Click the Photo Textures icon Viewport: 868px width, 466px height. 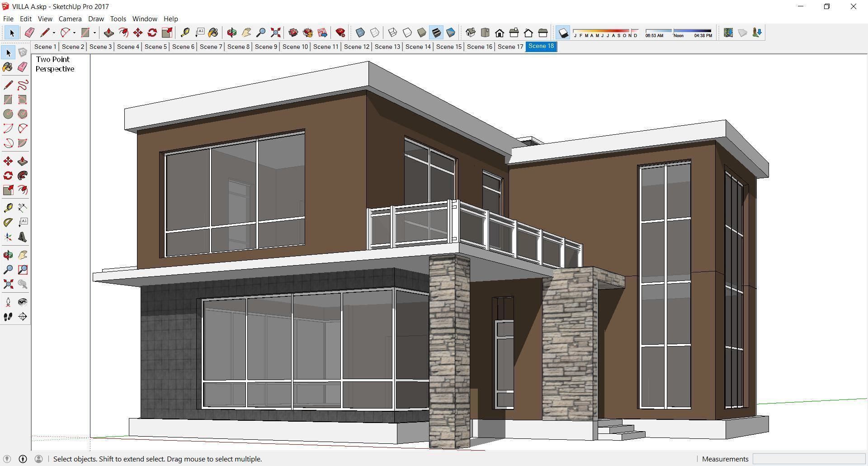(757, 33)
